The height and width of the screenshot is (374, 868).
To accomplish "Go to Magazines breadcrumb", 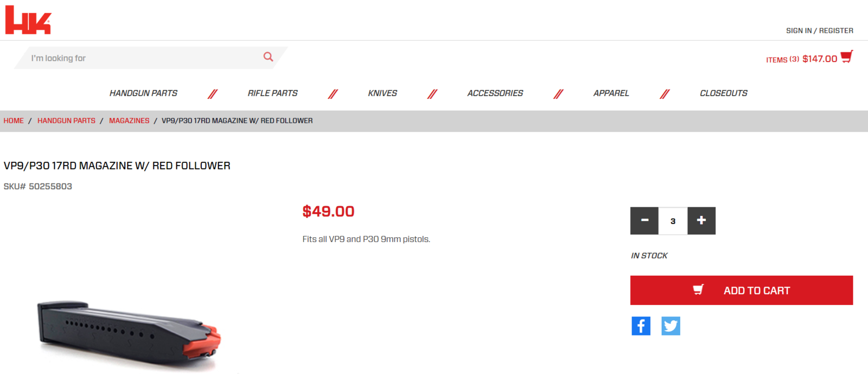I will click(129, 121).
